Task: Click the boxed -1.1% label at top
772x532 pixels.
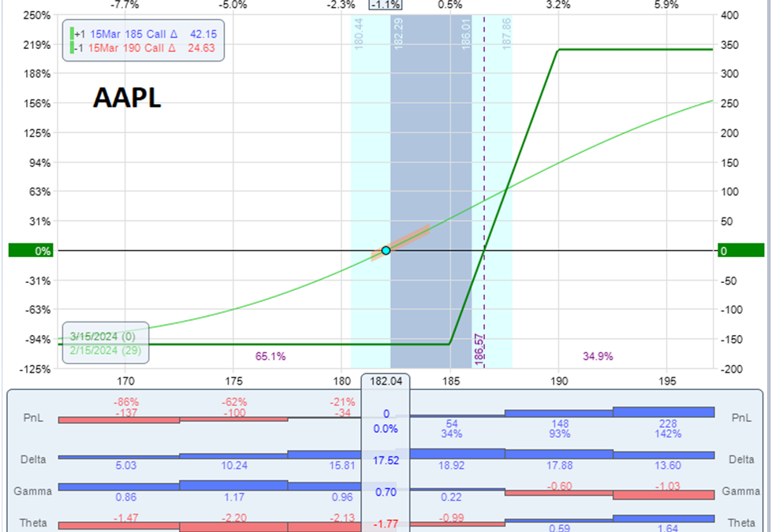Action: [385, 5]
